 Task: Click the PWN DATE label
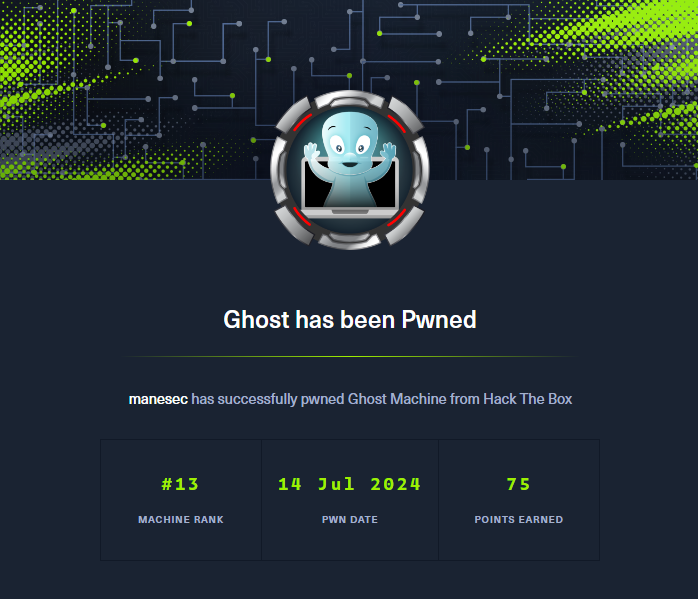click(x=350, y=519)
